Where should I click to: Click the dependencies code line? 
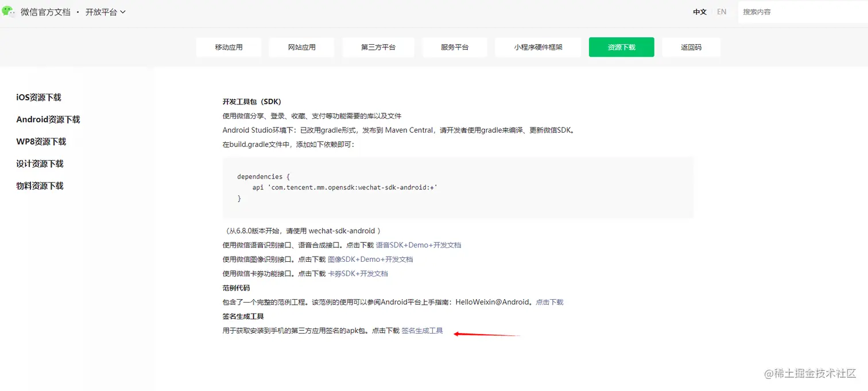click(x=263, y=177)
